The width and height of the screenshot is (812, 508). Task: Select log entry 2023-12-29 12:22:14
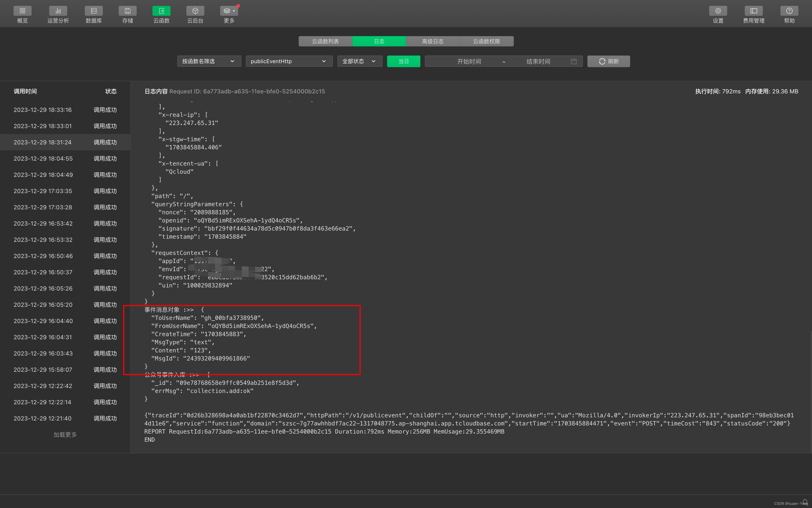click(65, 402)
